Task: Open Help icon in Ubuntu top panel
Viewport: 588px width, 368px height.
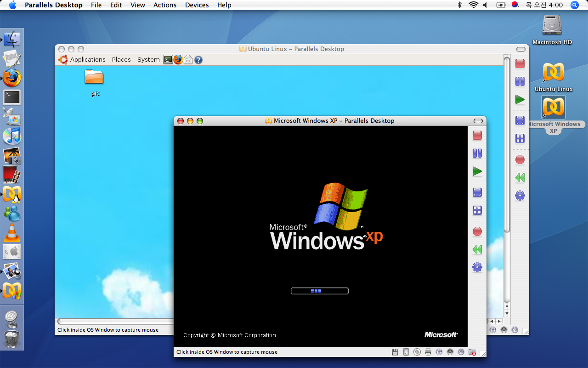Action: tap(198, 60)
